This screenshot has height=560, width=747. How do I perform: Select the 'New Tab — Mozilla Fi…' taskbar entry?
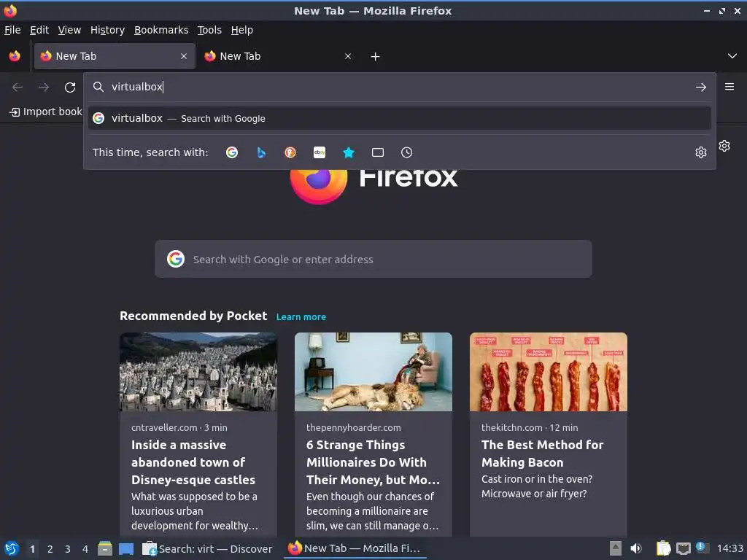click(355, 548)
